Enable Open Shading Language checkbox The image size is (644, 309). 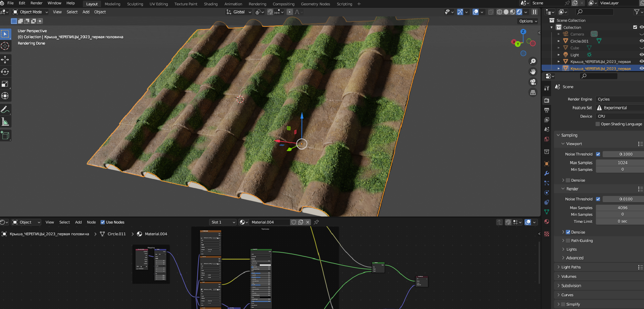[x=598, y=124]
